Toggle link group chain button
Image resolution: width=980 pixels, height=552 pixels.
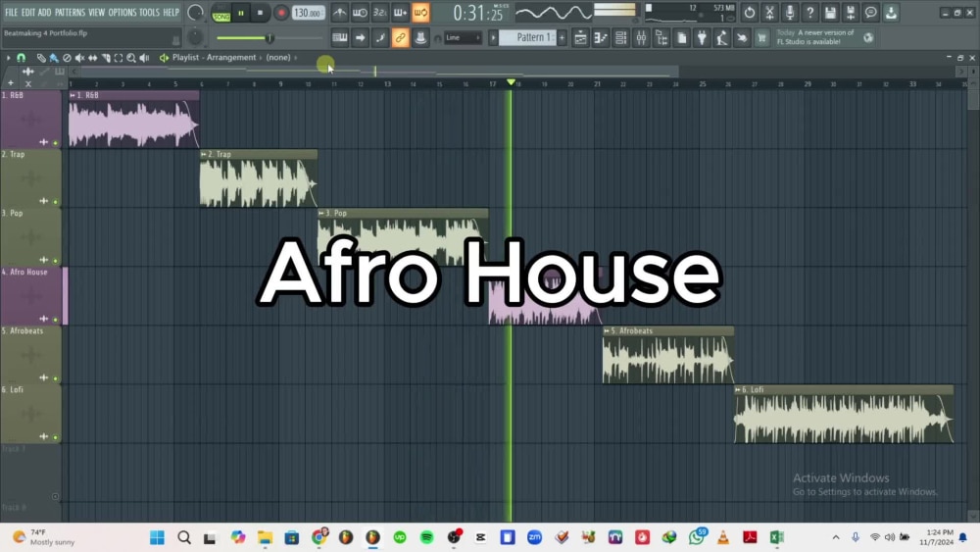point(400,38)
